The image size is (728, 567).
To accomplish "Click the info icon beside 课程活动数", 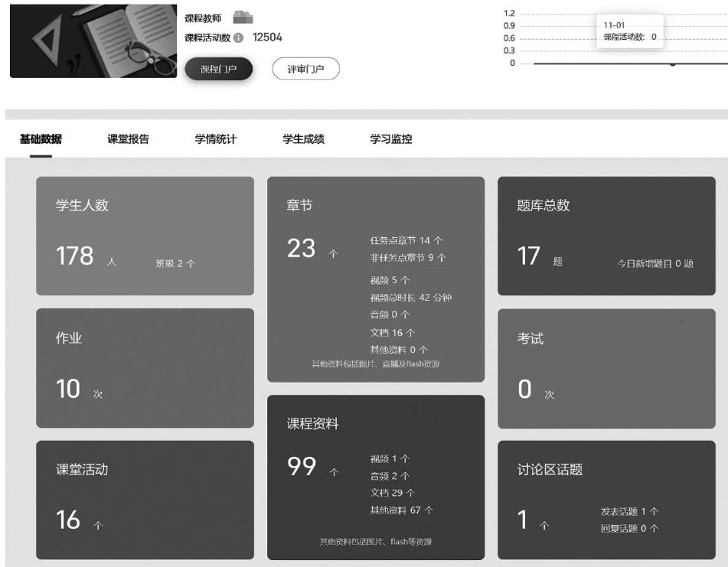I will [x=239, y=37].
